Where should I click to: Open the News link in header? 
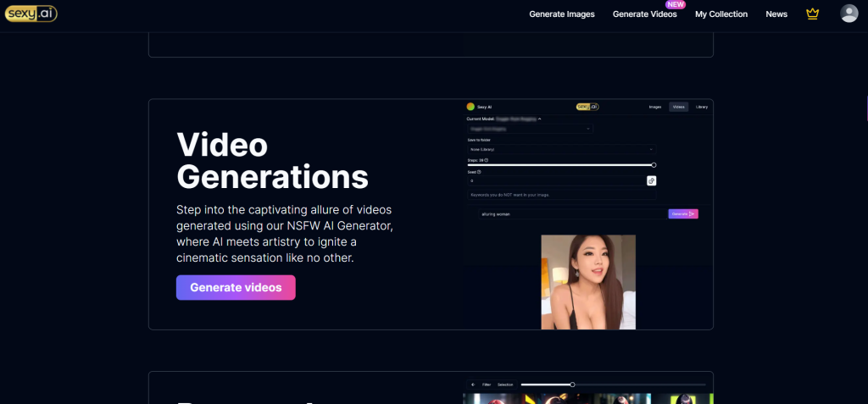click(776, 14)
